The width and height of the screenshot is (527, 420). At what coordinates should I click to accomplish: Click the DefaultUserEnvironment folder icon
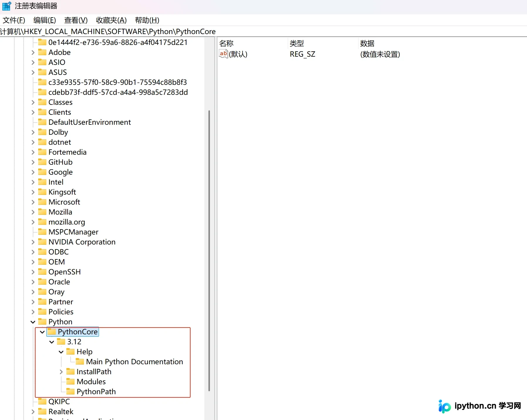(x=42, y=122)
